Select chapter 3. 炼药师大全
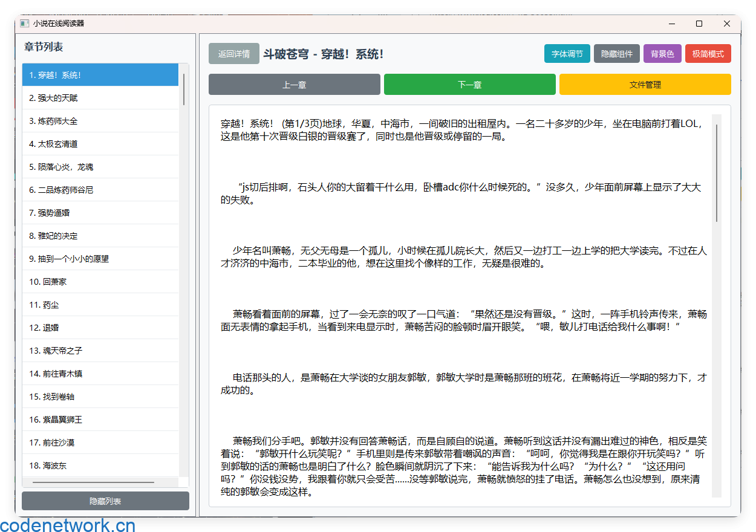The height and width of the screenshot is (532, 756). (100, 121)
